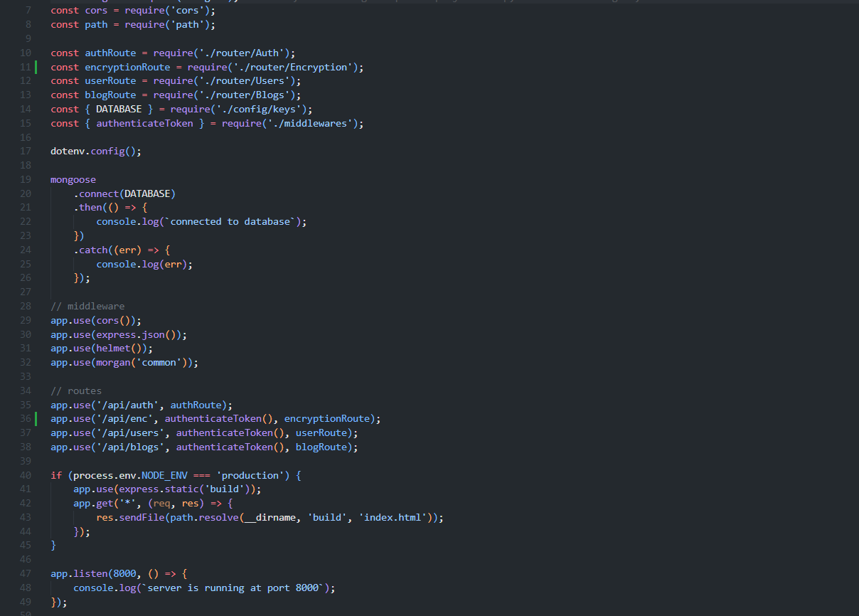Click line number 47 in the gutter
Screen dimensions: 859x616
(25, 573)
